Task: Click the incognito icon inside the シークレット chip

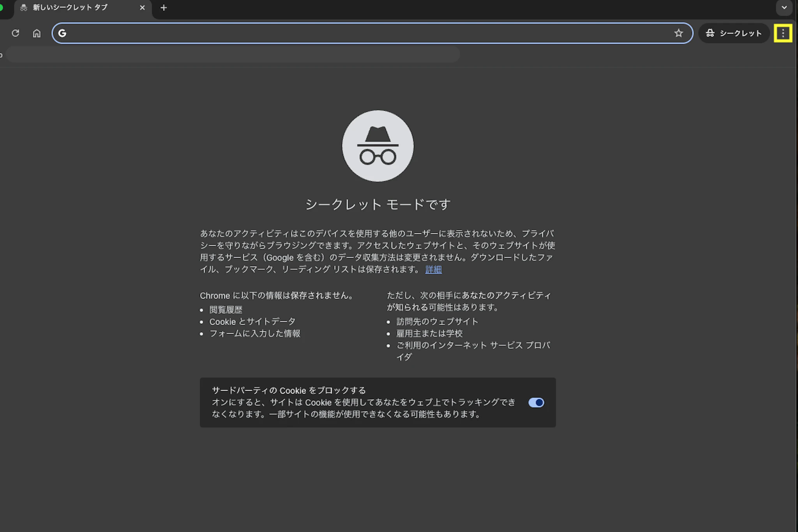Action: tap(710, 33)
